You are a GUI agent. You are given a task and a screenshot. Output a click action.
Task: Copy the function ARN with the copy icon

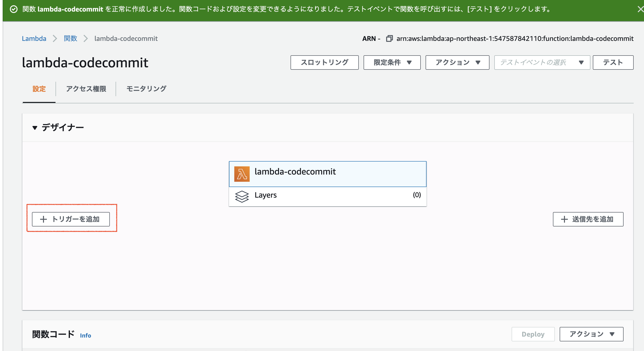[x=389, y=38]
